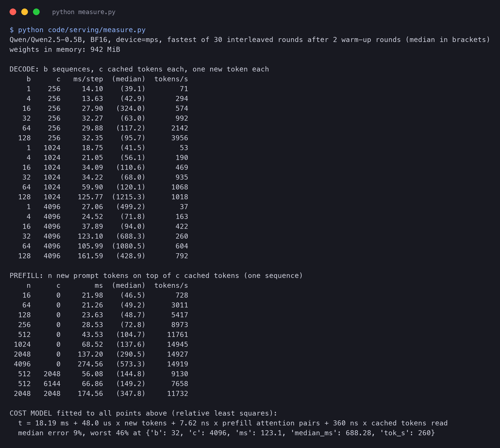The width and height of the screenshot is (500, 448).
Task: Click the 'weights in memory: 942 MiB' line
Action: (65, 50)
